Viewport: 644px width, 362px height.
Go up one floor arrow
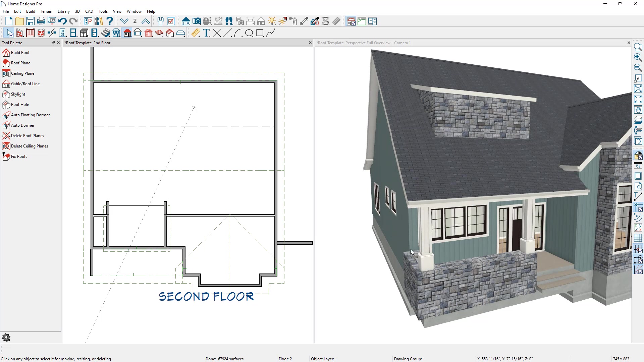(146, 21)
